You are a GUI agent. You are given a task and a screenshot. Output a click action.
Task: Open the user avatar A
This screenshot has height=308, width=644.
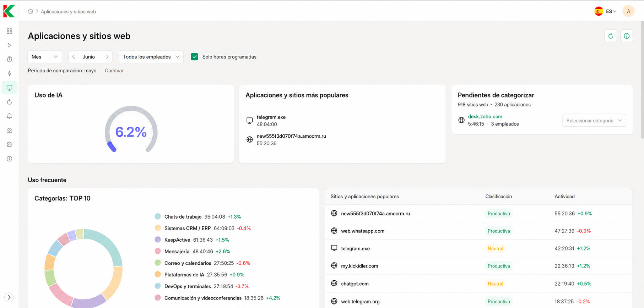click(x=628, y=11)
